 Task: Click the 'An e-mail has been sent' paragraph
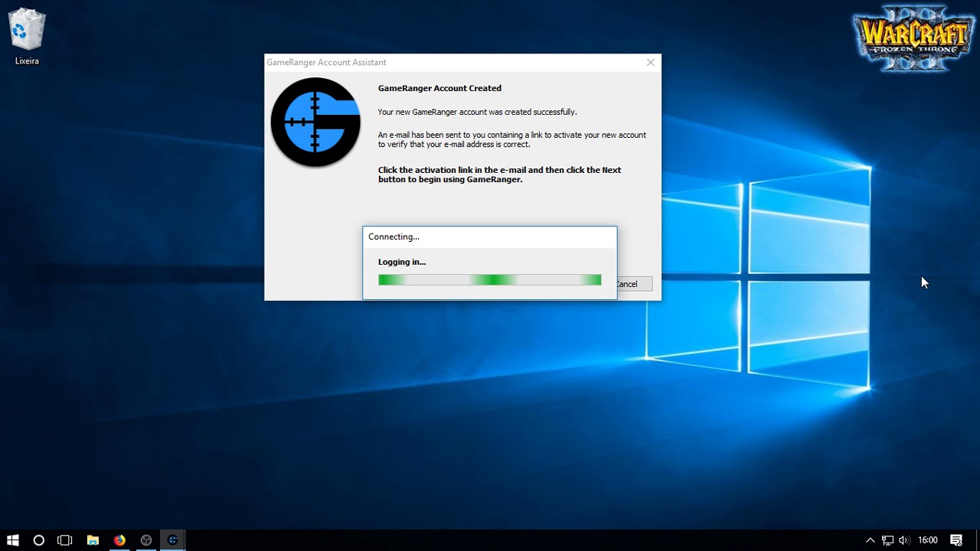pos(512,139)
